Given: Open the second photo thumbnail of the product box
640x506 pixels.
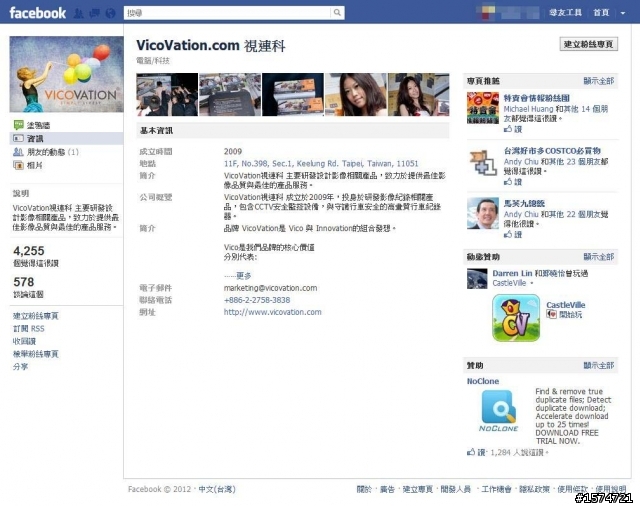Looking at the screenshot, I should coord(230,95).
